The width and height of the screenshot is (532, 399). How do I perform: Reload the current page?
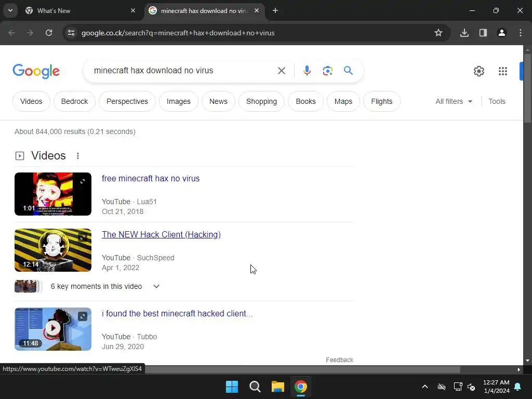49,33
